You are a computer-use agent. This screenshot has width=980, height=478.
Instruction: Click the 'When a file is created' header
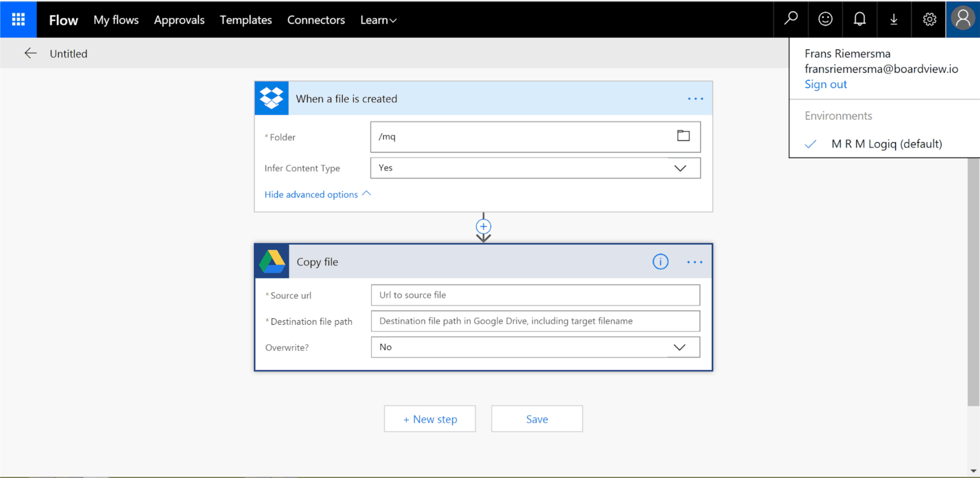(x=483, y=98)
